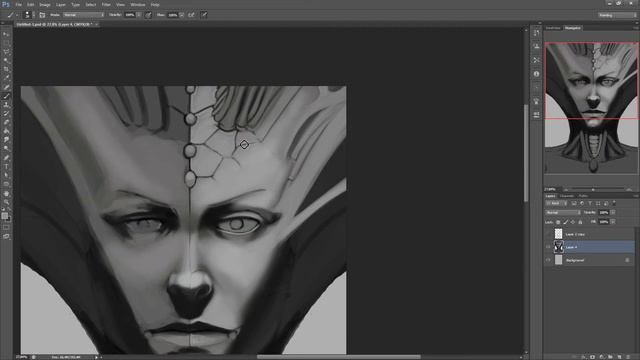Open the Image menu

coord(45,4)
